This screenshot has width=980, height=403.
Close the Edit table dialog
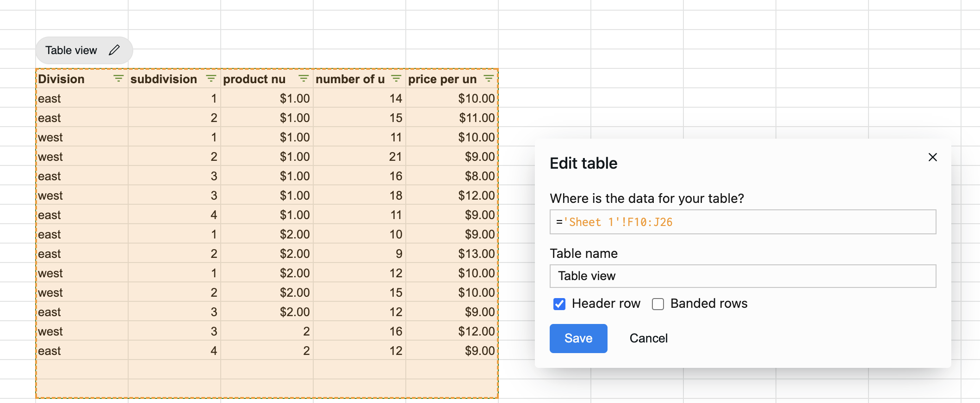[932, 158]
